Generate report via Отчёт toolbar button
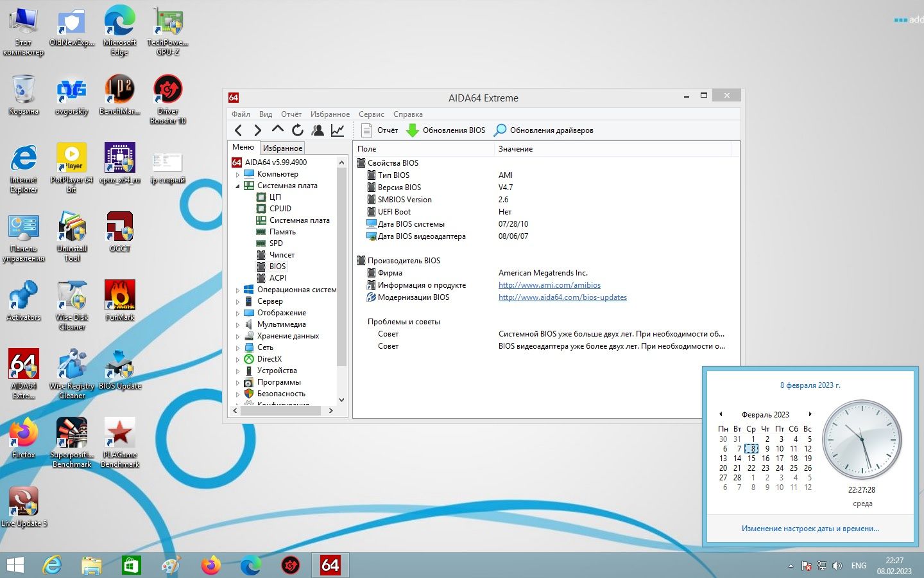The height and width of the screenshot is (578, 924). pos(380,130)
